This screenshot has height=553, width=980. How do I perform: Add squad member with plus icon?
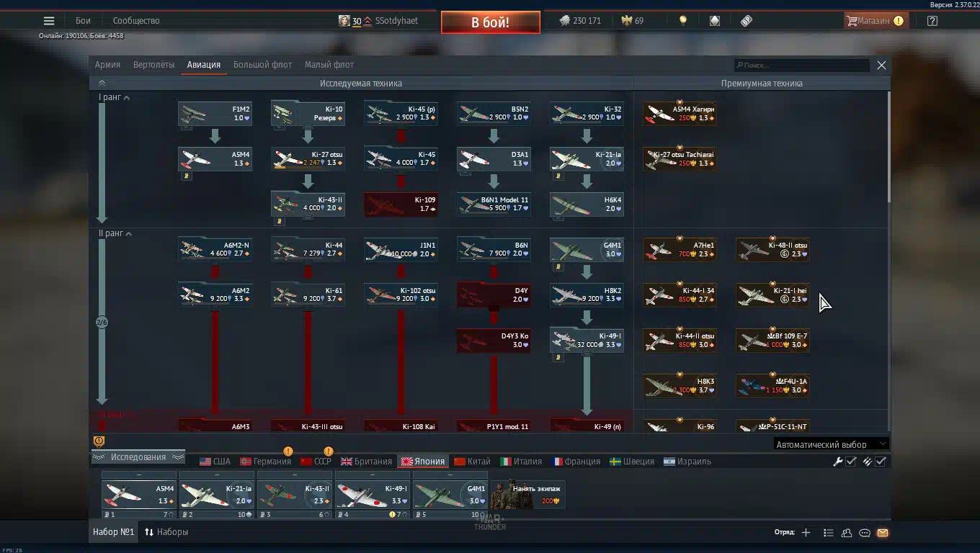coord(806,533)
